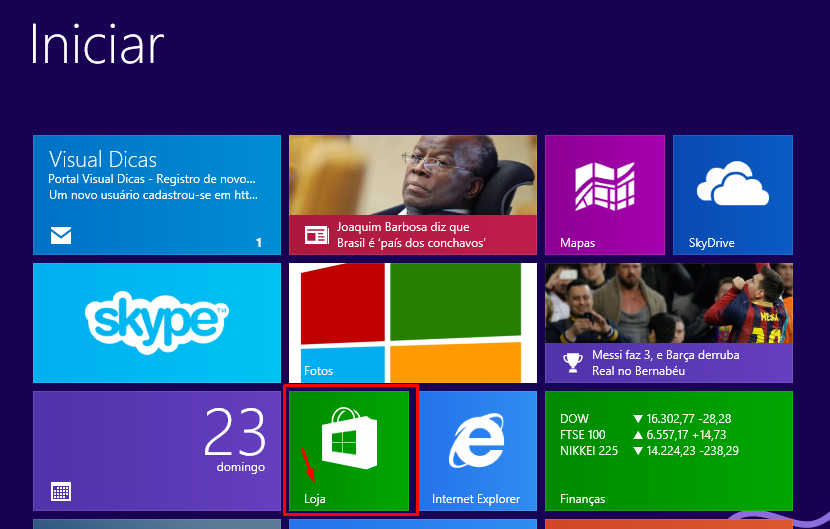This screenshot has width=830, height=529.
Task: Click the envelope icon in Mail tile
Action: coord(61,235)
